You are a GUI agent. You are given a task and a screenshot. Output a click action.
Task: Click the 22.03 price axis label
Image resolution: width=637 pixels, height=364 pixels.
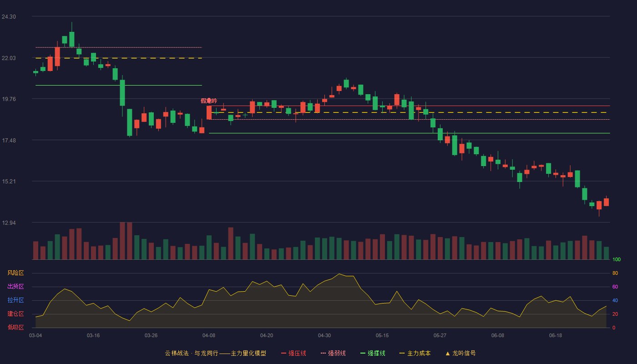click(9, 58)
